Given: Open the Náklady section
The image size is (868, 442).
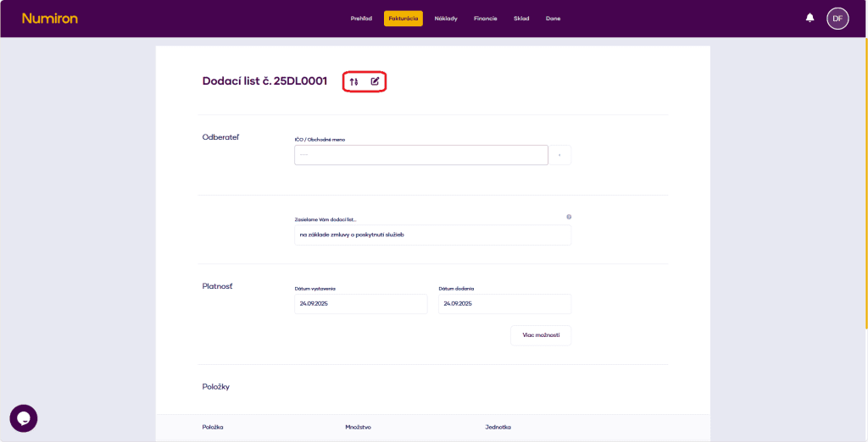Looking at the screenshot, I should 446,19.
